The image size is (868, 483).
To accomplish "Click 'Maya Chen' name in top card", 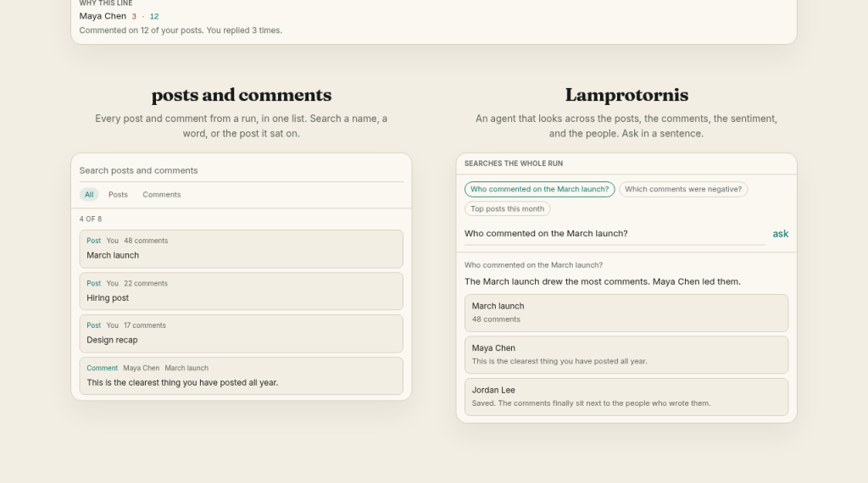I will [103, 16].
